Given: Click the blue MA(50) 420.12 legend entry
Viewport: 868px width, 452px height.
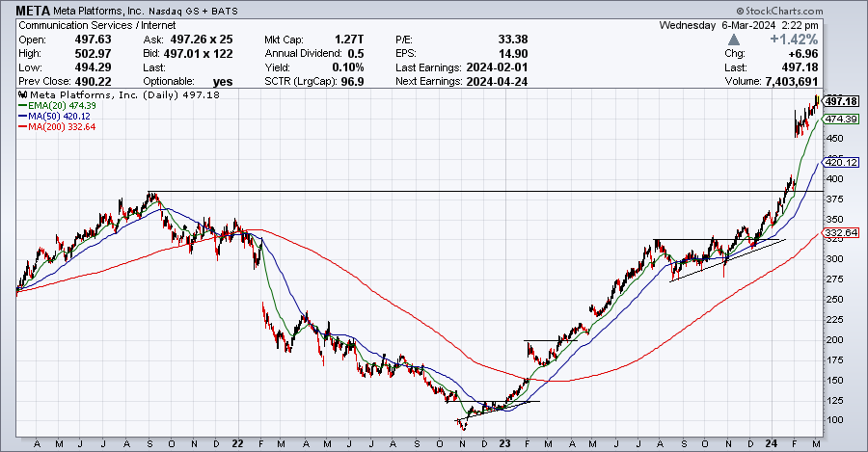Looking at the screenshot, I should (54, 117).
